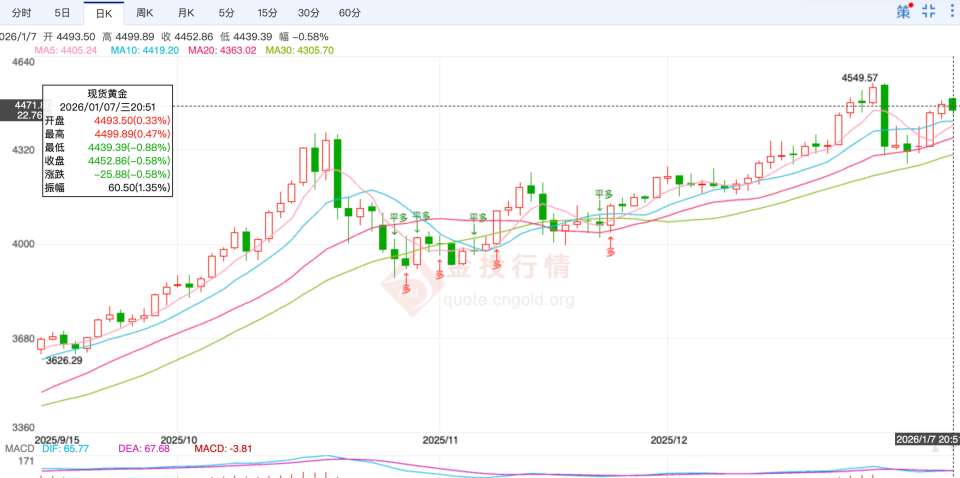Viewport: 960px width, 478px height.
Task: Click the low price label 3626.29
Action: point(64,360)
